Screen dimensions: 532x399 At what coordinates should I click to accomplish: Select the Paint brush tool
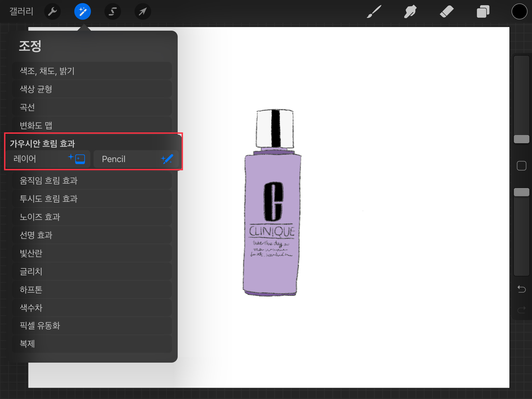pos(374,12)
